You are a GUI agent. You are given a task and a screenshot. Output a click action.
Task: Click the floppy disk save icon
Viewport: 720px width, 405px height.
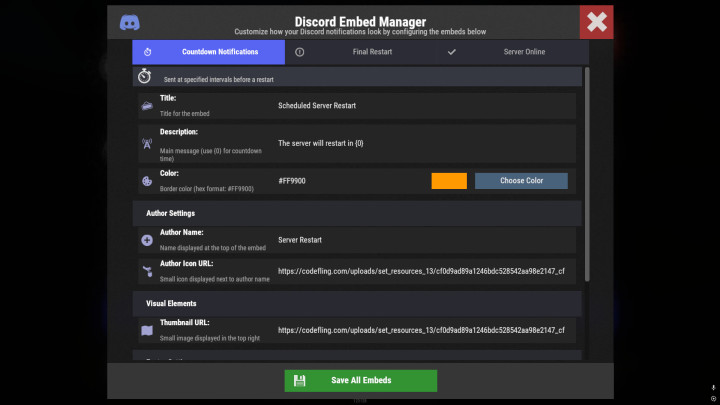click(299, 381)
